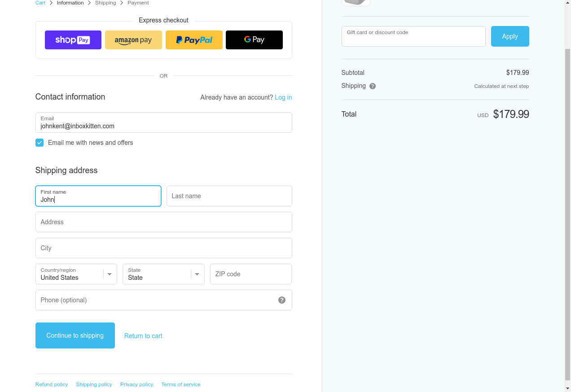571x392 pixels.
Task: Open the Refund policy link
Action: coord(52,384)
